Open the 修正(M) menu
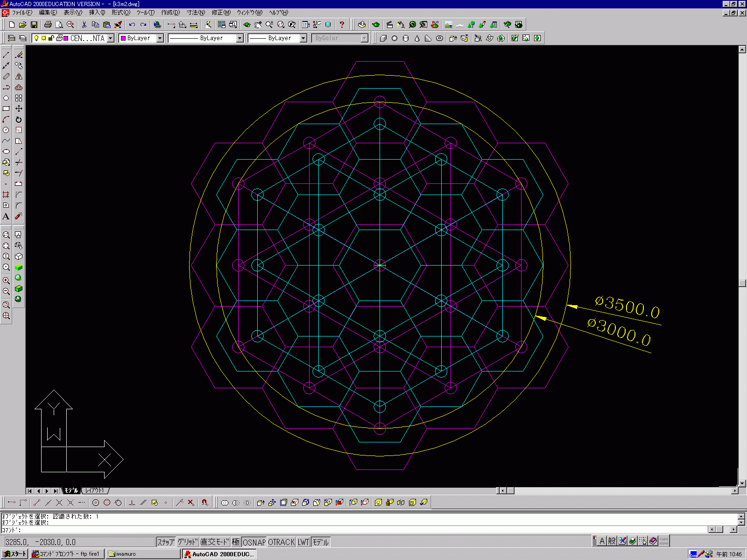 tap(221, 13)
